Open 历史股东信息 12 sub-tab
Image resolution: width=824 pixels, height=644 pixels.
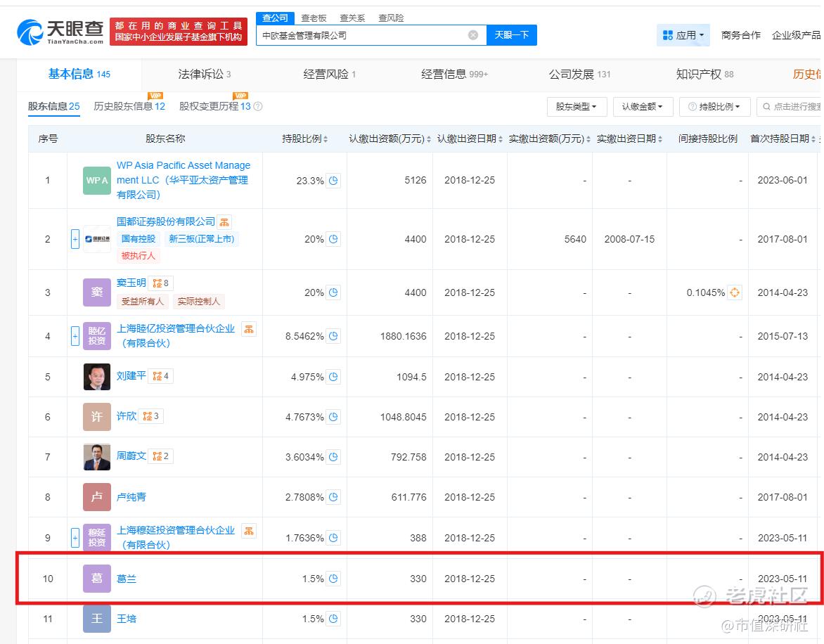point(129,106)
